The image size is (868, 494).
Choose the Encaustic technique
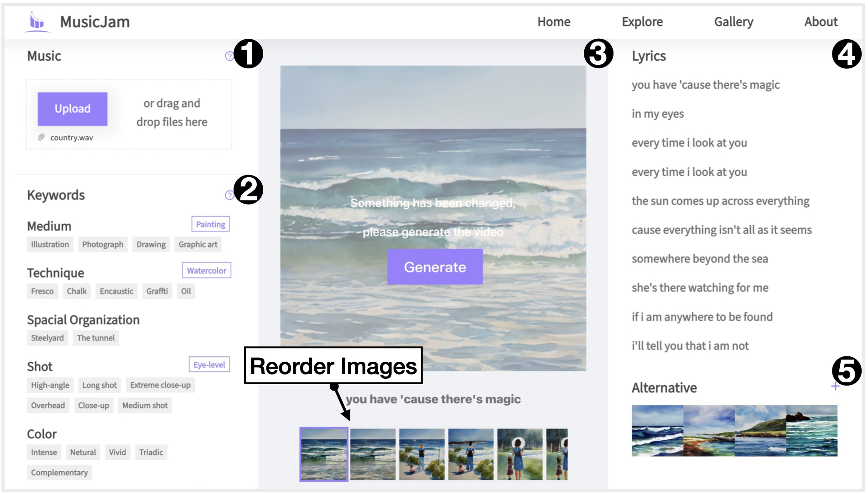116,291
